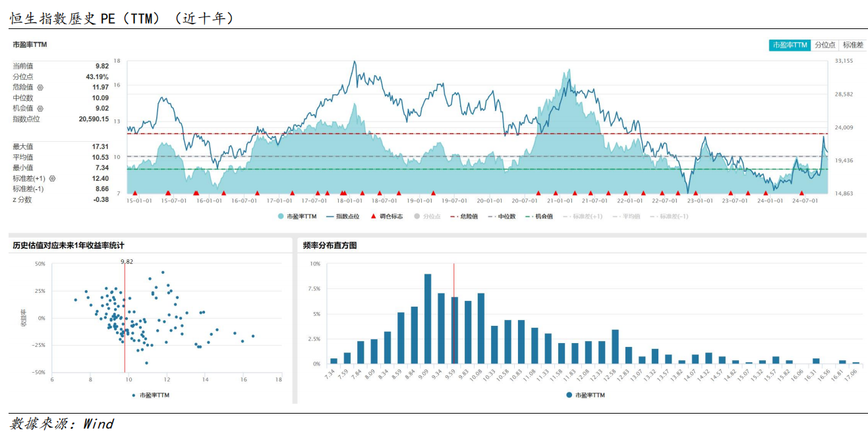Open settings gear next to 标准差(+1)

coord(52,178)
